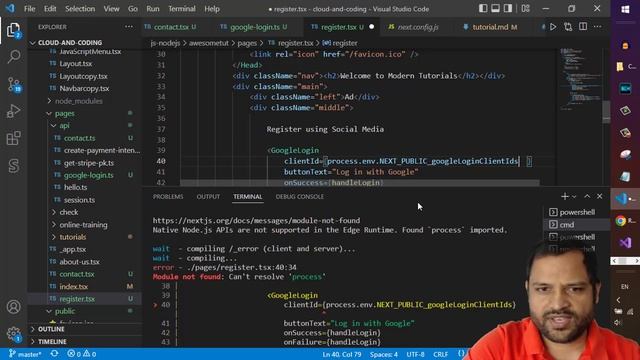
Task: Switch to tutorial.md editor tab
Action: tap(495, 27)
